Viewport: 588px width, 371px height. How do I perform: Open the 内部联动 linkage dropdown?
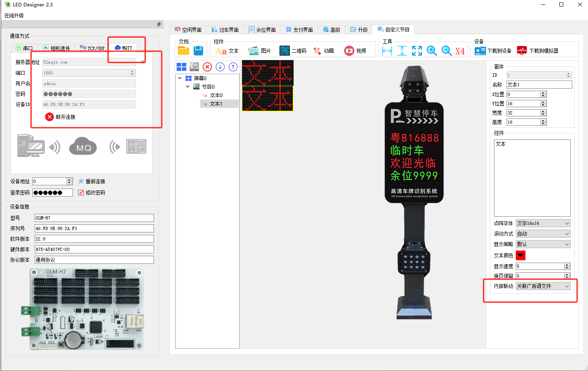click(543, 286)
